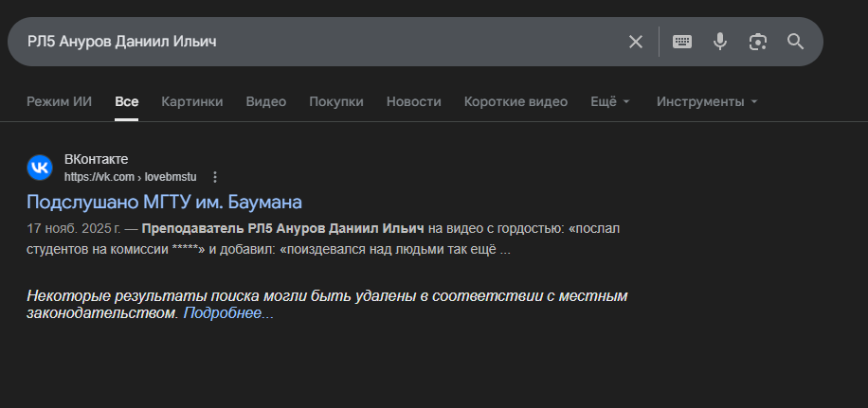Focus the search query input field
868x408 pixels.
click(313, 42)
